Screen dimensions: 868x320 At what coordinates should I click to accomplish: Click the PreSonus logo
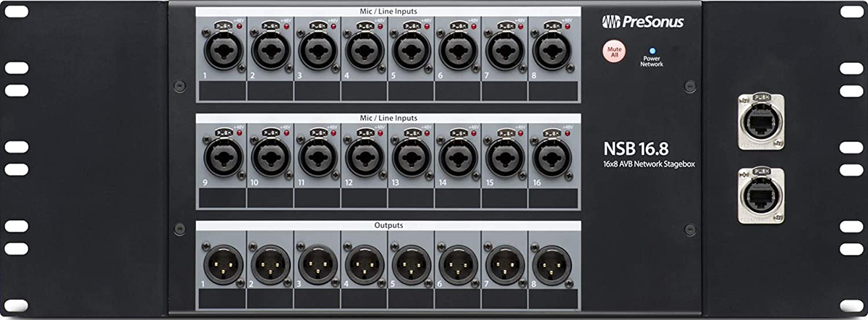click(642, 22)
